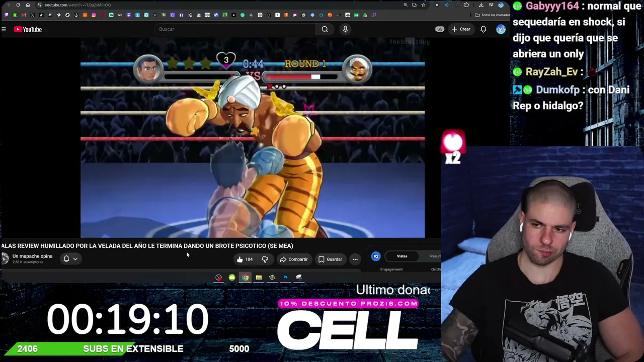The width and height of the screenshot is (644, 362).
Task: Expand the subscription notification bell dropdown
Action: 70,259
